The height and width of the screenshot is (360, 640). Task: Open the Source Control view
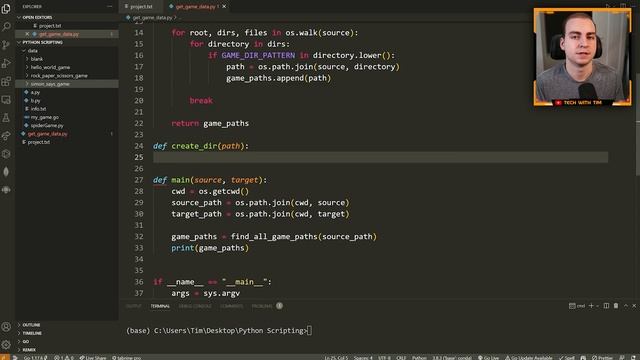click(x=6, y=45)
